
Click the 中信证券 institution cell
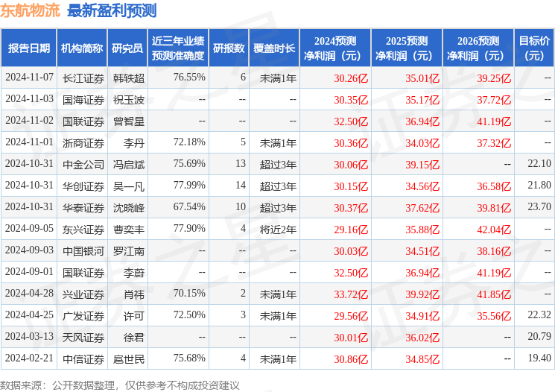(x=83, y=359)
